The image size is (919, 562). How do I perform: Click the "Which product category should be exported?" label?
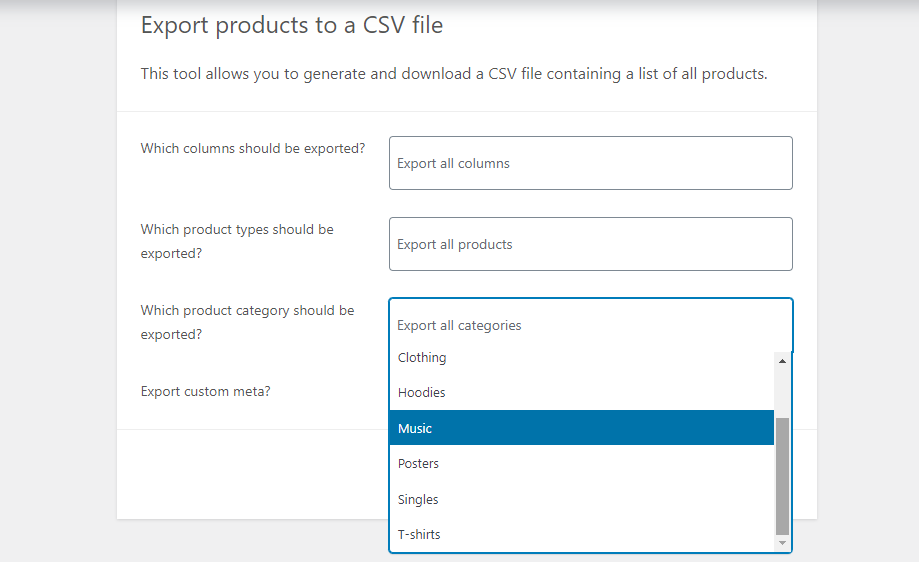pos(247,322)
